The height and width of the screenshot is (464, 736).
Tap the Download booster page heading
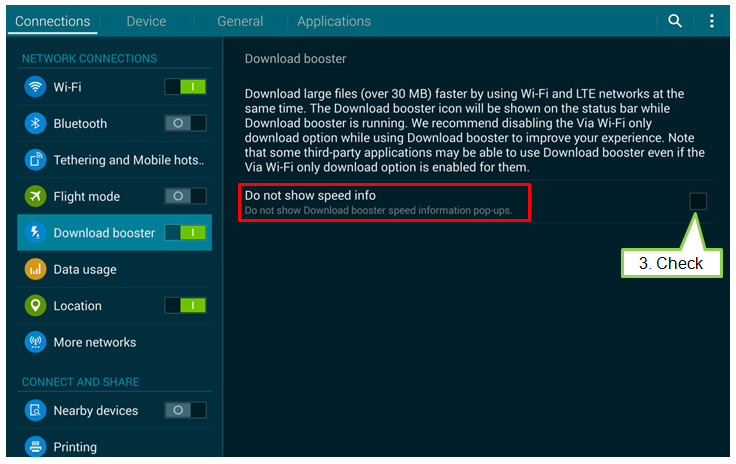295,59
